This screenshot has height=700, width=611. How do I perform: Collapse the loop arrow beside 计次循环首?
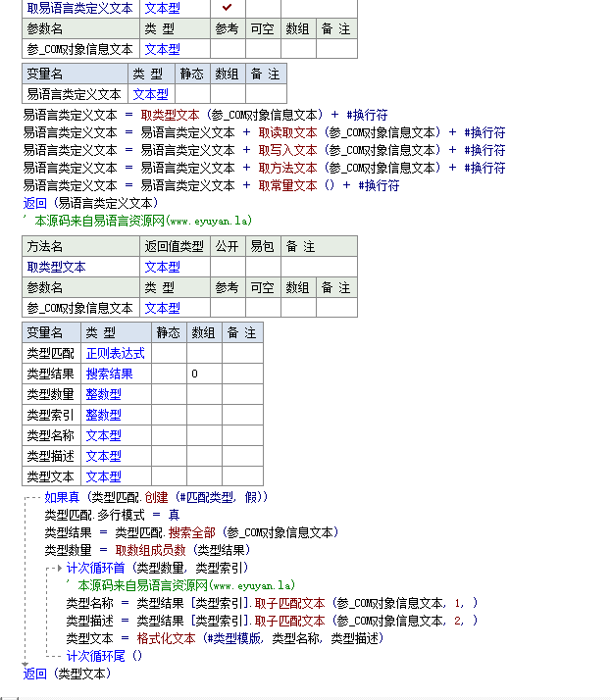tap(60, 569)
